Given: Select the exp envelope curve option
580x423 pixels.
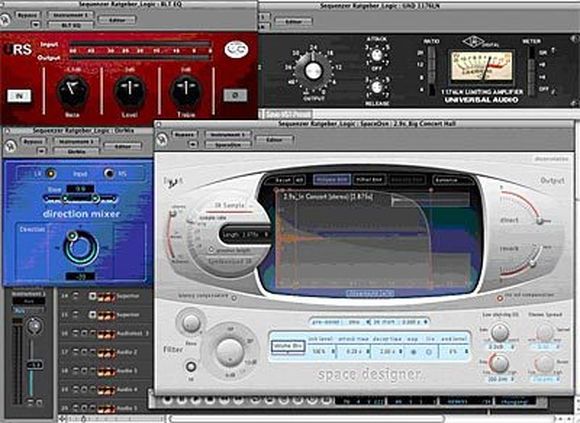Looking at the screenshot, I should click(x=414, y=352).
